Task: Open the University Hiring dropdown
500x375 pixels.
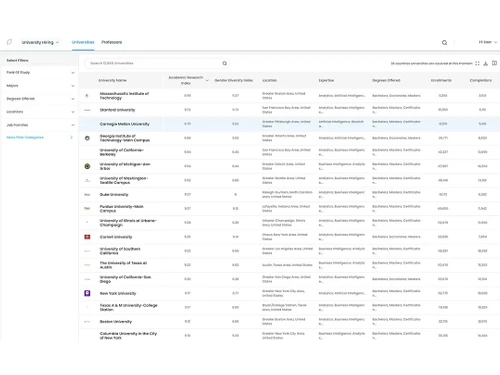Action: click(40, 42)
